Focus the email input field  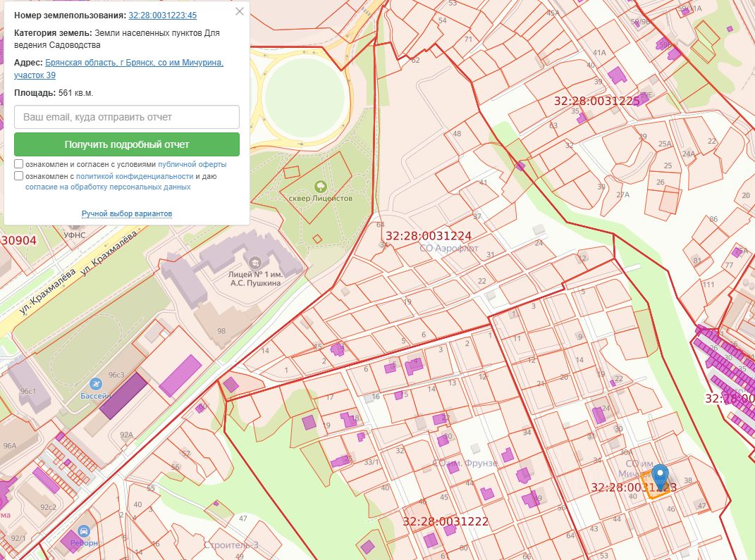pos(127,117)
